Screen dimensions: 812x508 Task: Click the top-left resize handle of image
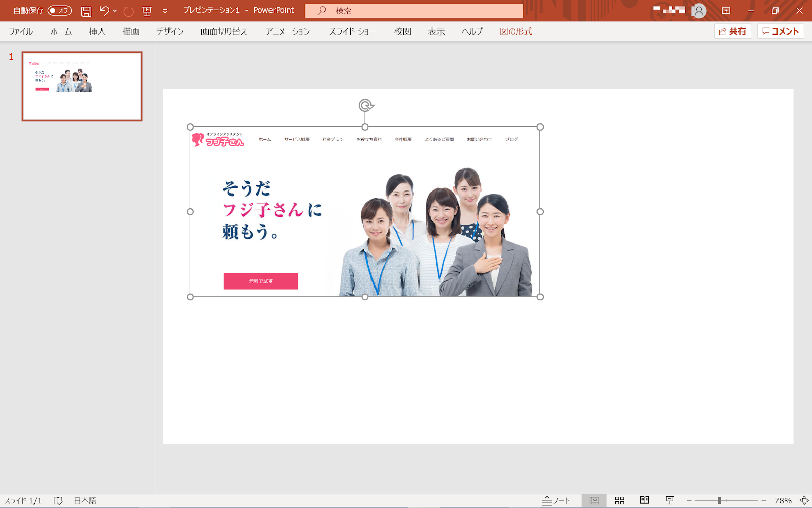click(190, 127)
